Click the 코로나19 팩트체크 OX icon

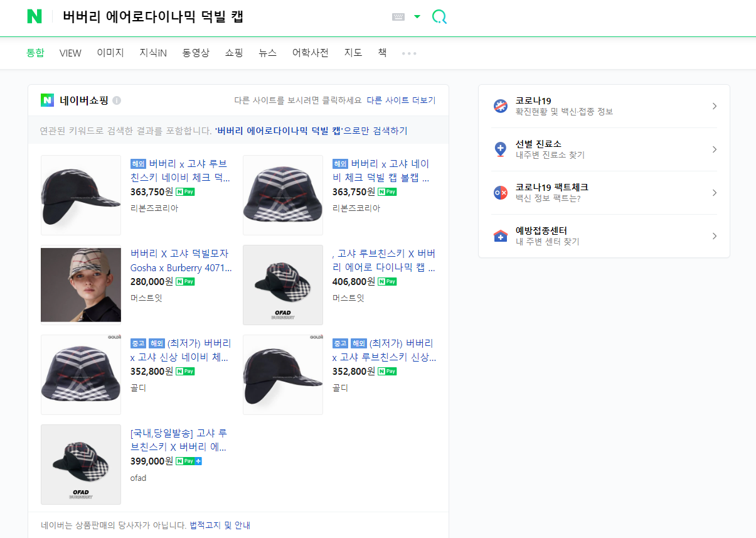point(501,193)
